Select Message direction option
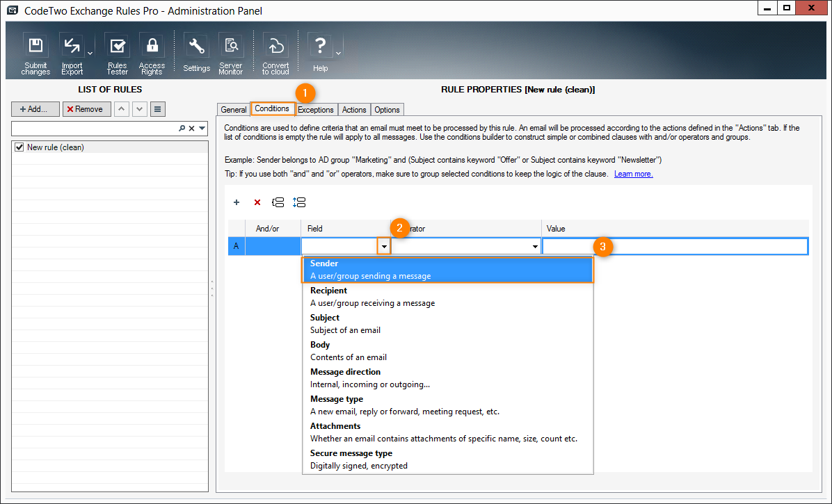 click(447, 378)
